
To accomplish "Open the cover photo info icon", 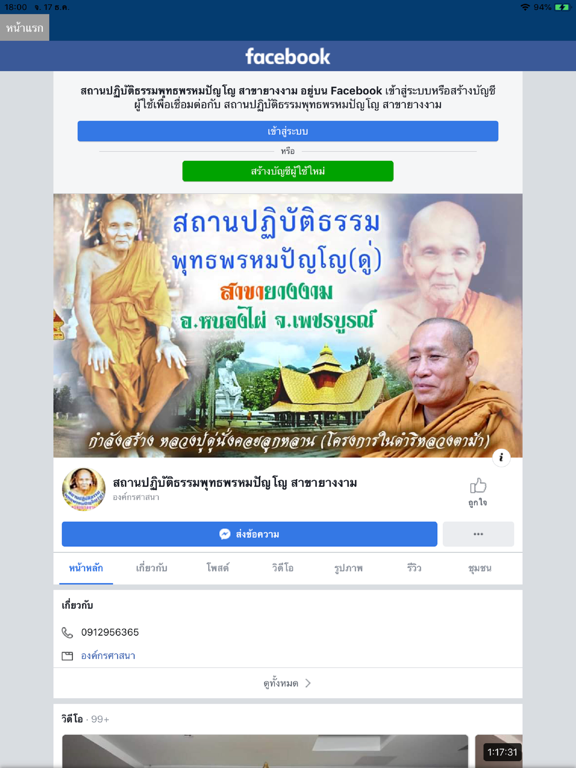I will (x=501, y=457).
